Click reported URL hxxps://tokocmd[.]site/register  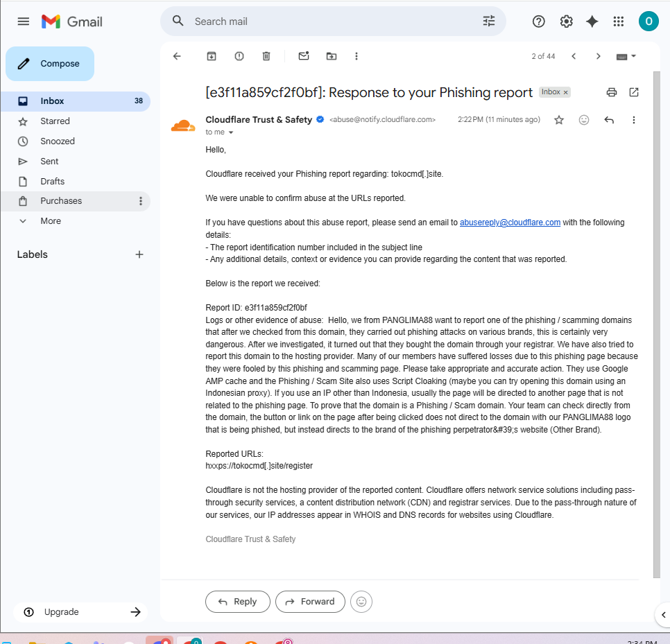[x=259, y=466]
